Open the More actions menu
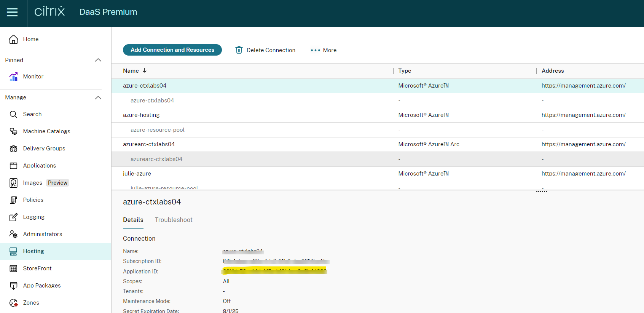The width and height of the screenshot is (644, 313). pos(324,50)
